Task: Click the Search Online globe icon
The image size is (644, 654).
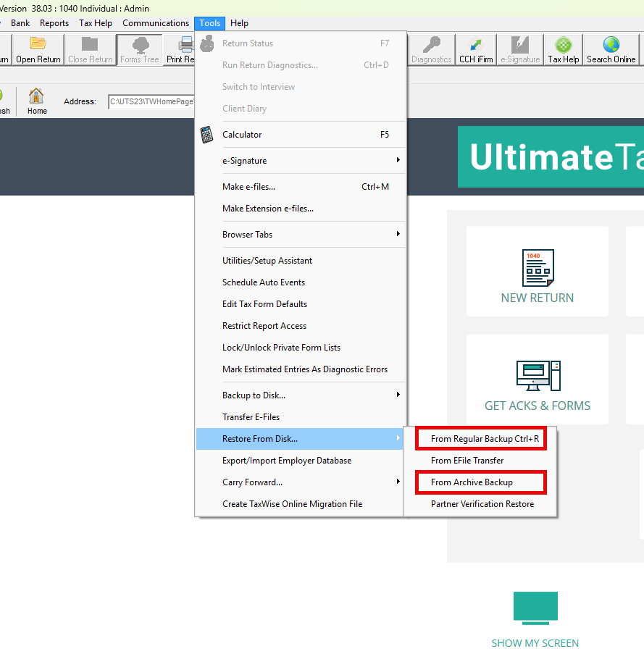Action: point(611,44)
